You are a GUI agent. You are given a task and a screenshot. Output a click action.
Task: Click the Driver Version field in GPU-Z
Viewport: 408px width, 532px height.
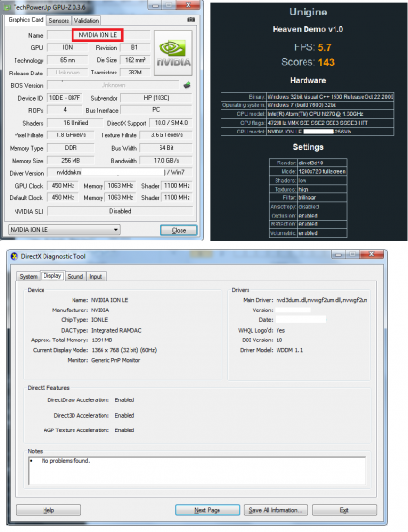click(x=120, y=173)
